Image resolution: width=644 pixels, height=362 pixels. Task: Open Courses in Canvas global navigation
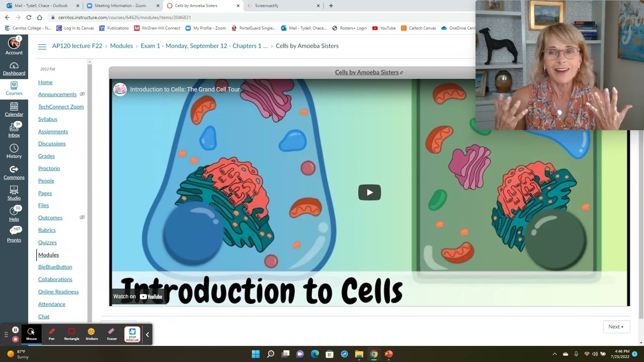point(14,89)
